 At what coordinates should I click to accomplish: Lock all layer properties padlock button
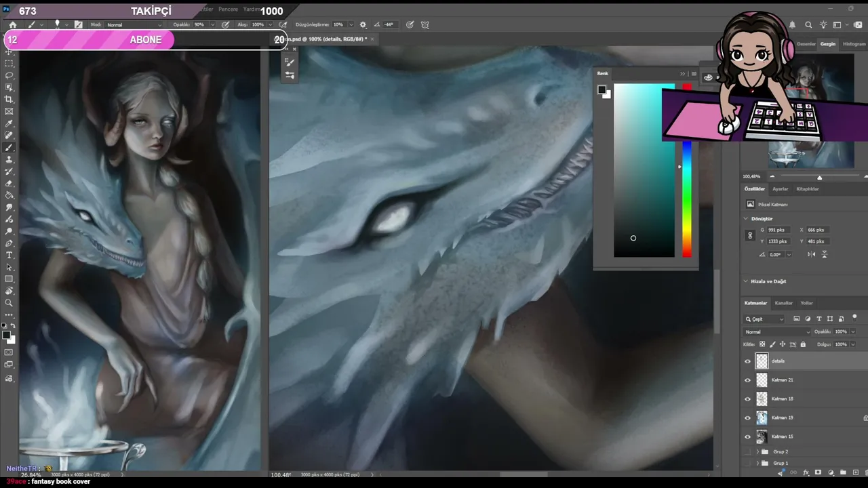[803, 344]
